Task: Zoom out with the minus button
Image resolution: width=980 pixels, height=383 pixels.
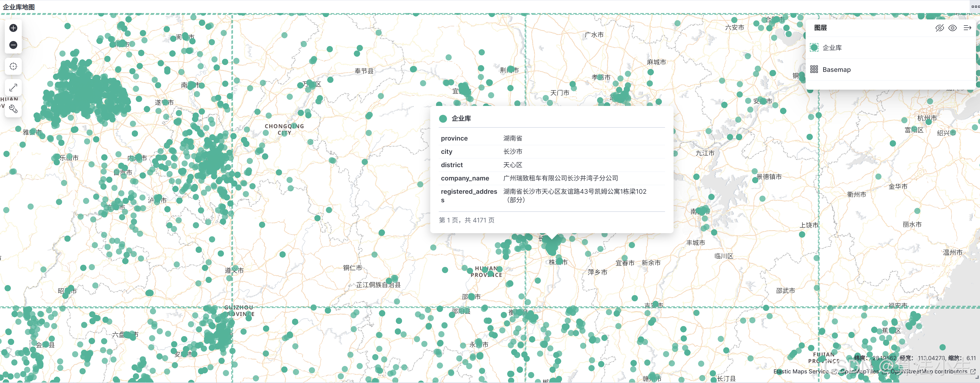Action: pyautogui.click(x=13, y=45)
